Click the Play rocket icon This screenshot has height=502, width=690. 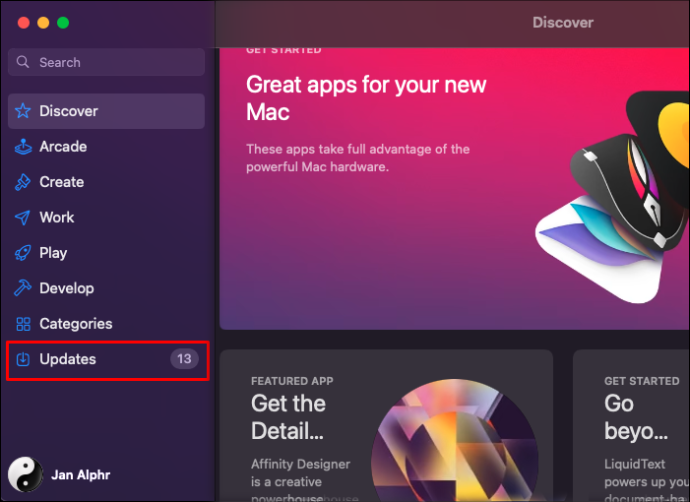coord(23,253)
